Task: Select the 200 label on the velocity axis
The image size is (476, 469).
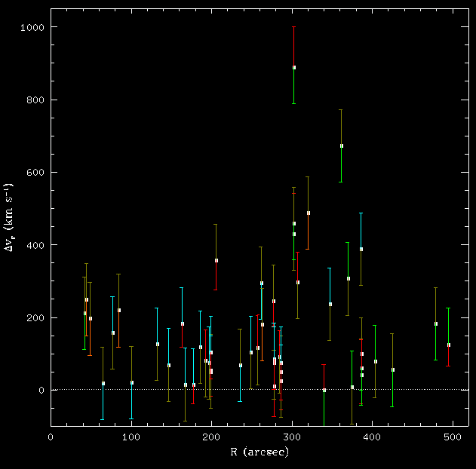Action: 35,317
